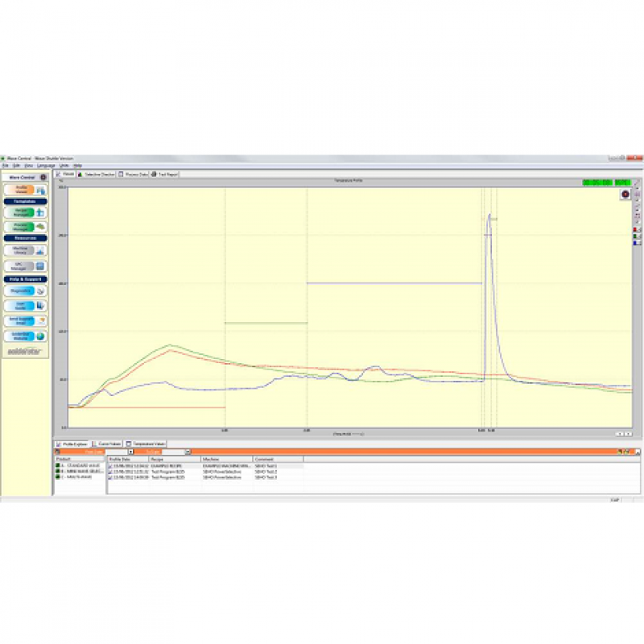
Task: Select the Temperature Values bottom tab
Action: pos(146,444)
